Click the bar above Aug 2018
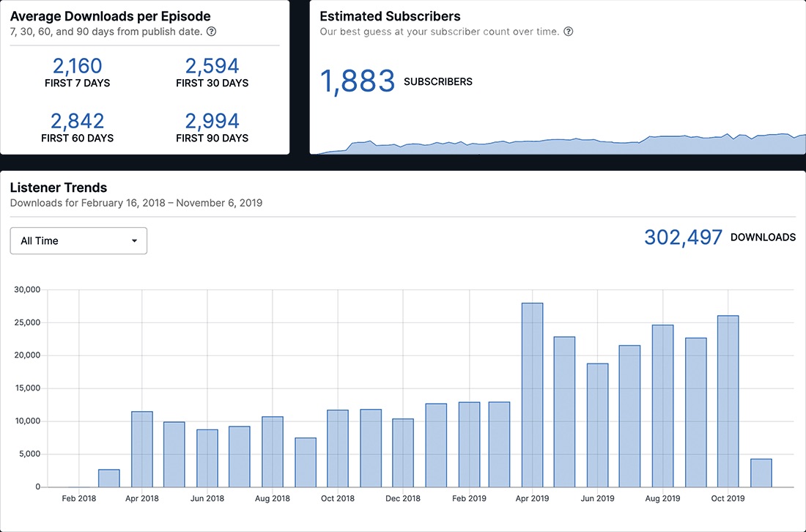Screen dimensions: 806x532 [x=273, y=452]
